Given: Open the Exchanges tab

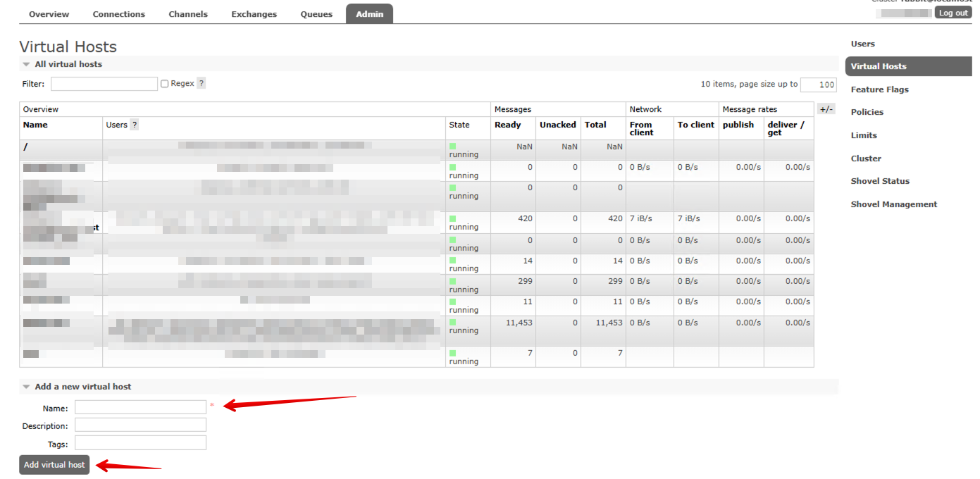Looking at the screenshot, I should [254, 14].
